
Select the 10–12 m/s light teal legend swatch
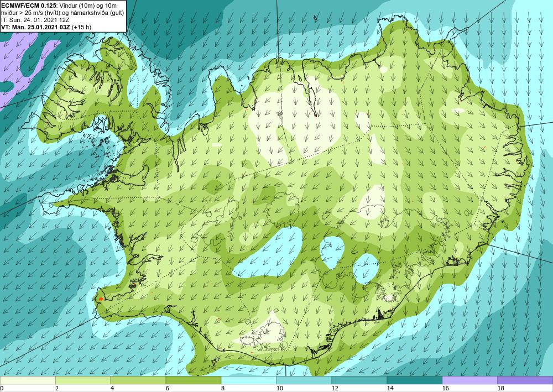304,380
